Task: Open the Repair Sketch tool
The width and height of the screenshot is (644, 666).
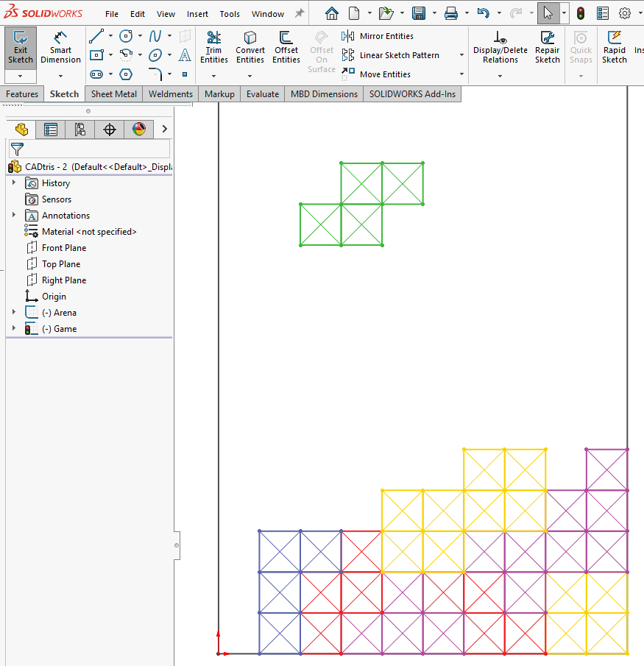Action: 547,48
